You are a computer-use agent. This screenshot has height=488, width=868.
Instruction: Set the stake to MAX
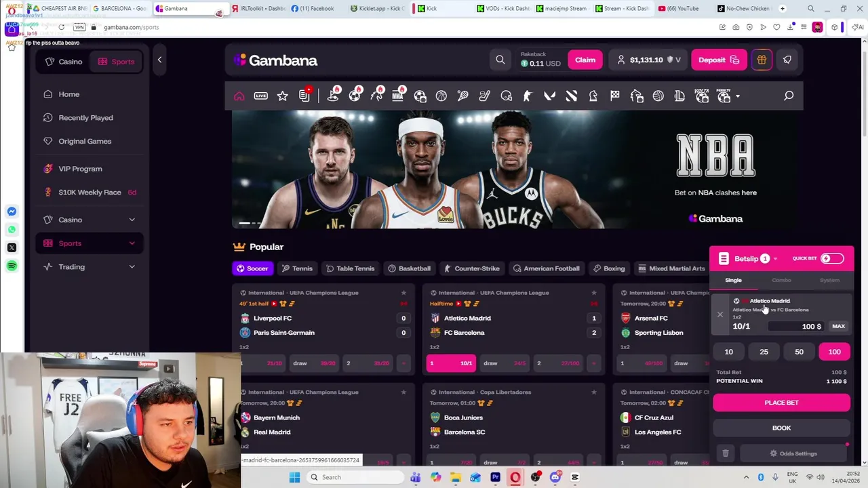[x=838, y=327]
